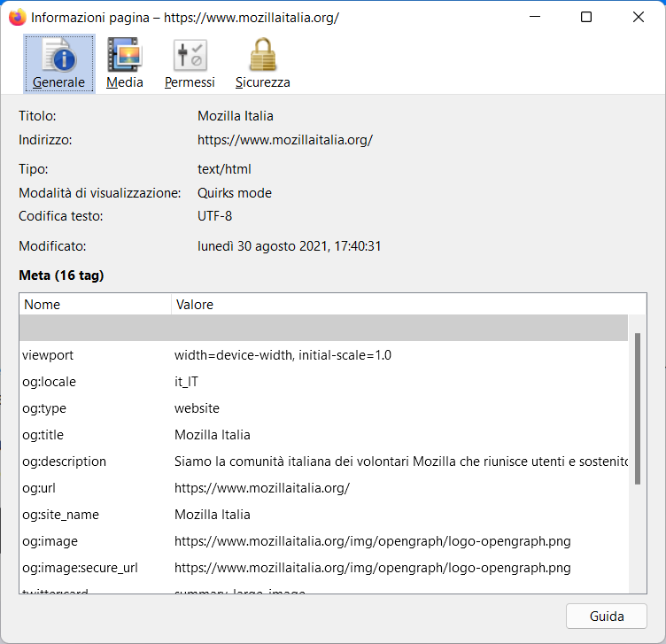Switch to the Permessi tab
The height and width of the screenshot is (644, 666).
pyautogui.click(x=190, y=63)
